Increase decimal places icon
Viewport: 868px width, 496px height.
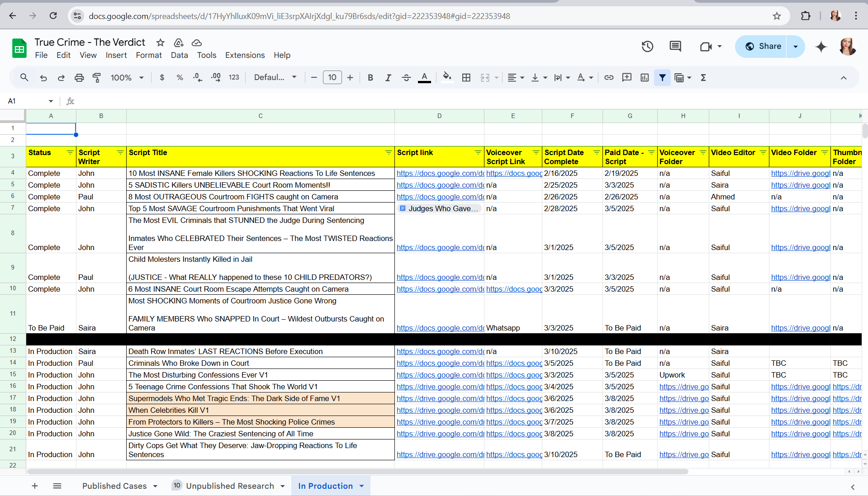pos(216,77)
